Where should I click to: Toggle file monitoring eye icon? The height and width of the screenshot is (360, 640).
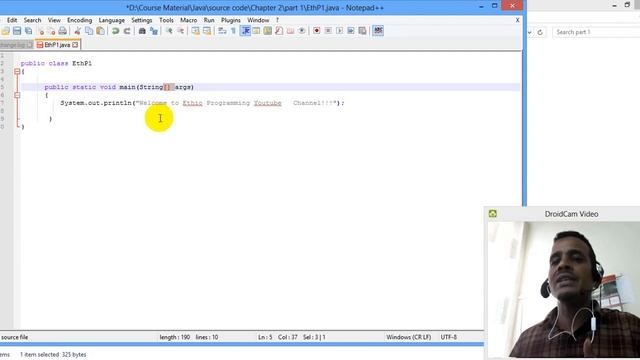tap(302, 31)
